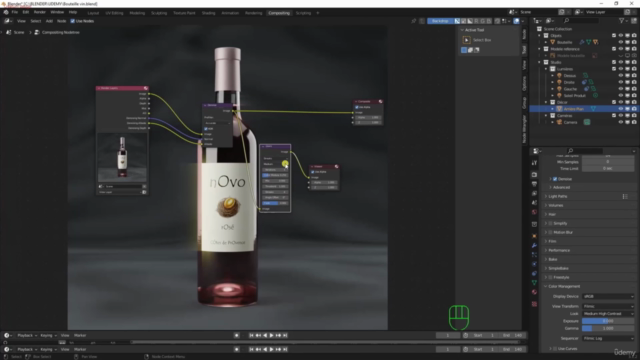
Task: Click the Gamma slider
Action: coord(608,328)
